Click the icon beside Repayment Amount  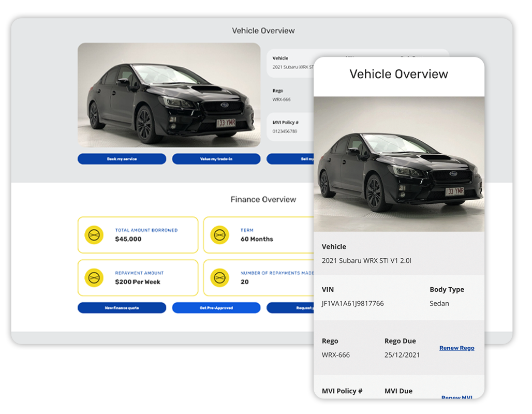pyautogui.click(x=94, y=278)
